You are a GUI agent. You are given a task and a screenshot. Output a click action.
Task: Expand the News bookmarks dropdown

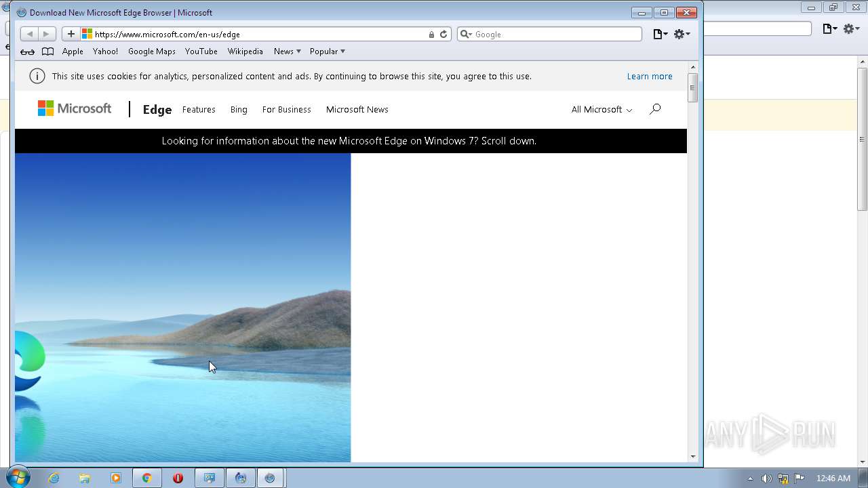click(288, 52)
